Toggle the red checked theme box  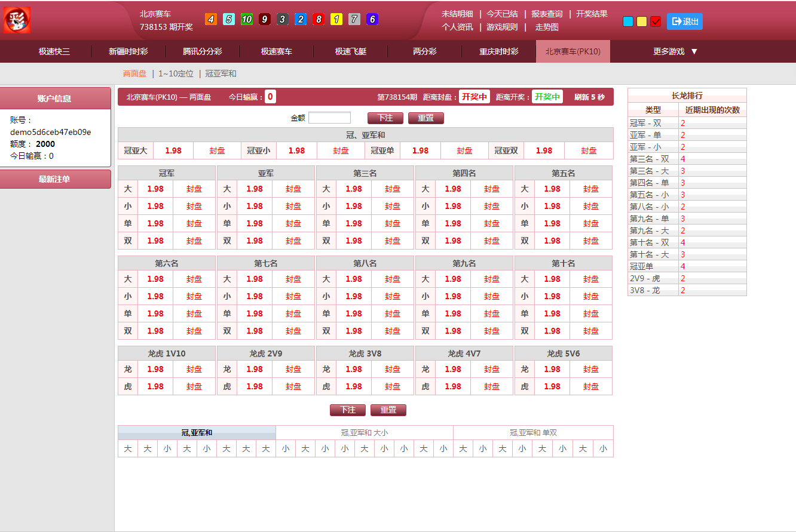(655, 21)
